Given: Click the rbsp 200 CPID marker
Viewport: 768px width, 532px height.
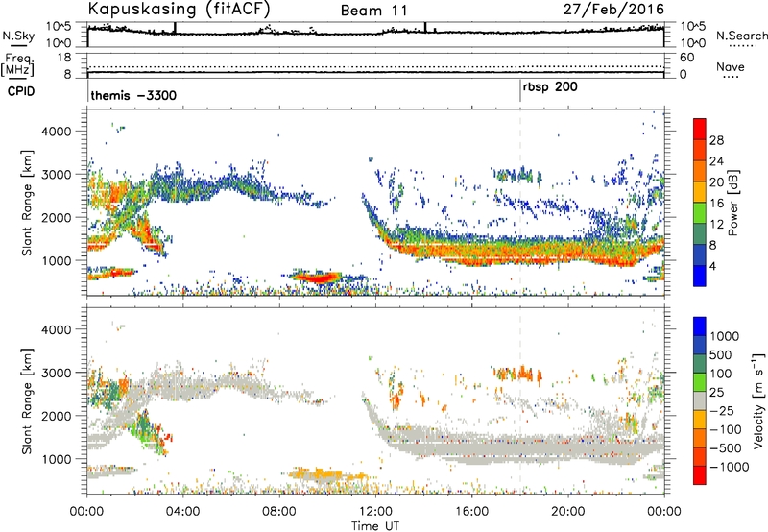Looking at the screenshot, I should [x=550, y=87].
